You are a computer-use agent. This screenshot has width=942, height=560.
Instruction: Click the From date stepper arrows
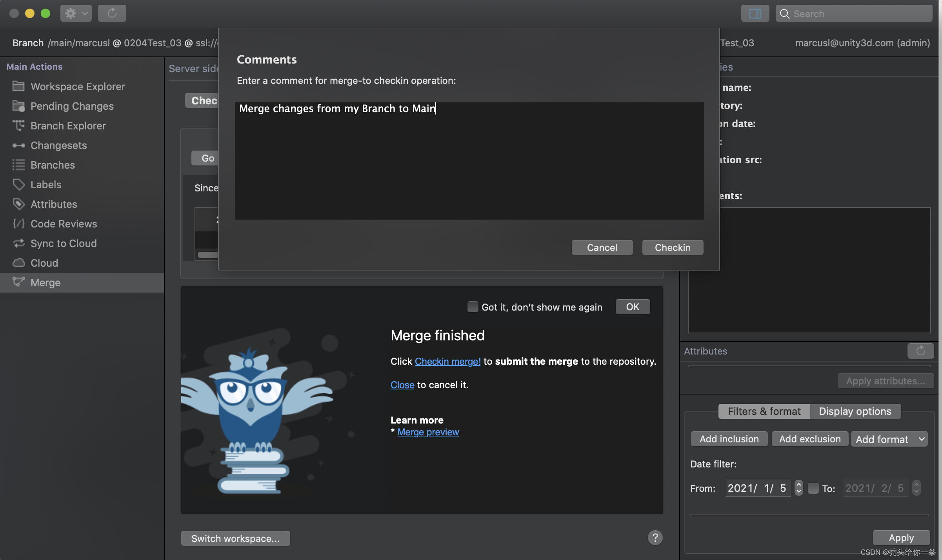click(798, 488)
